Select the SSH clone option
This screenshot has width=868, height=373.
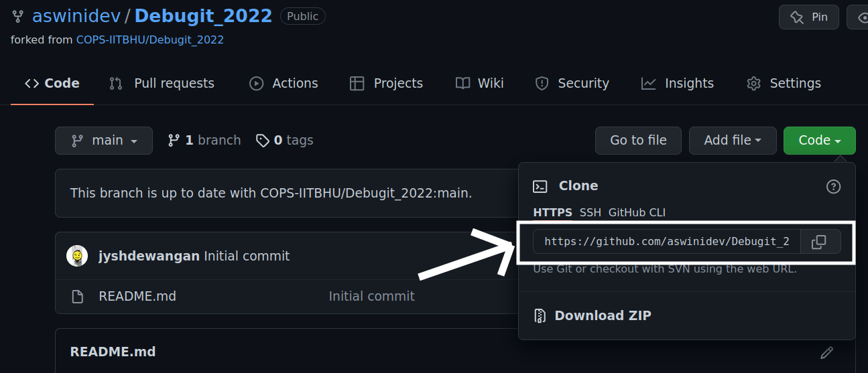pyautogui.click(x=591, y=212)
